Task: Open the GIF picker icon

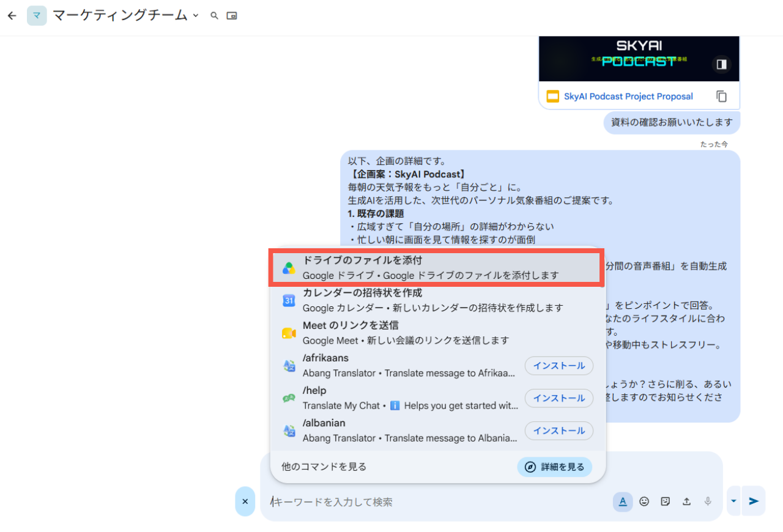Action: [666, 501]
